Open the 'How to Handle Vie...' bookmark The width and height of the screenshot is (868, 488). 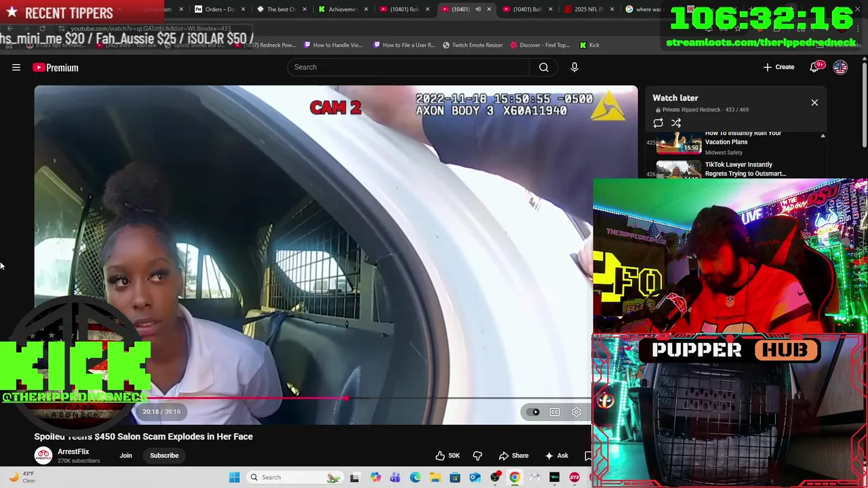(333, 45)
